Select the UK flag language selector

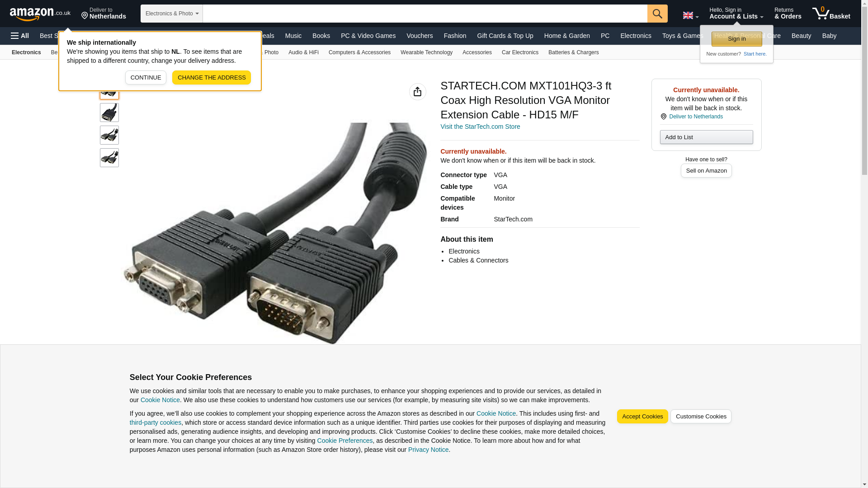690,16
